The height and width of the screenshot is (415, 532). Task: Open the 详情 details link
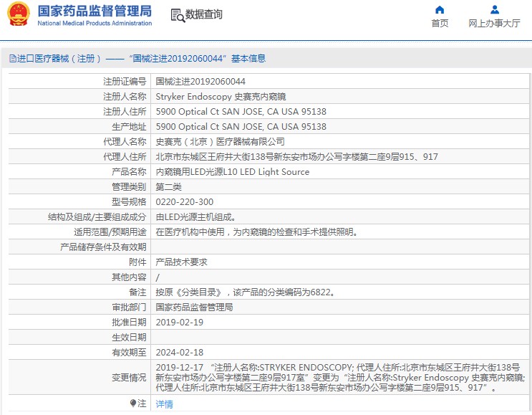point(164,404)
